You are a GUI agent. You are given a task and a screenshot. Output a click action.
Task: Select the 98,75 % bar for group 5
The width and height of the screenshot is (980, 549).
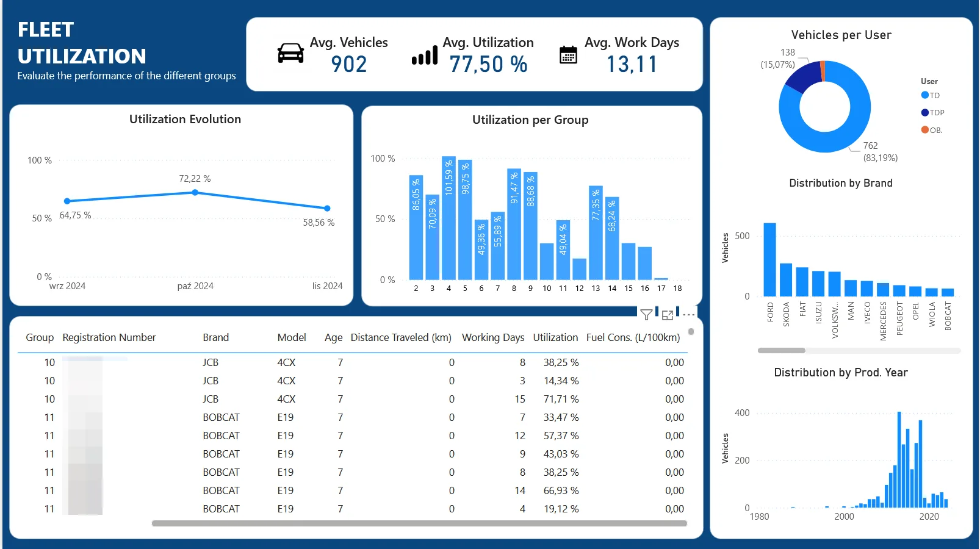[465, 220]
